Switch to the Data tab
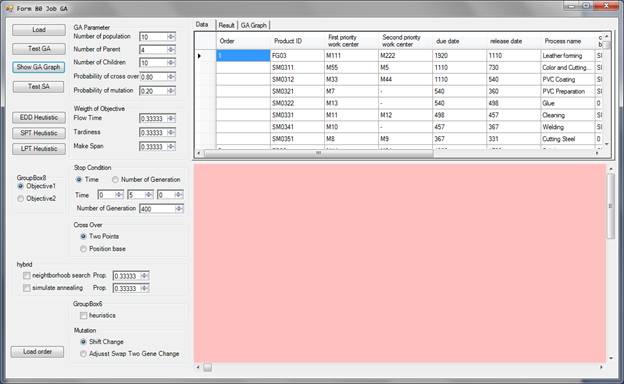 point(202,25)
